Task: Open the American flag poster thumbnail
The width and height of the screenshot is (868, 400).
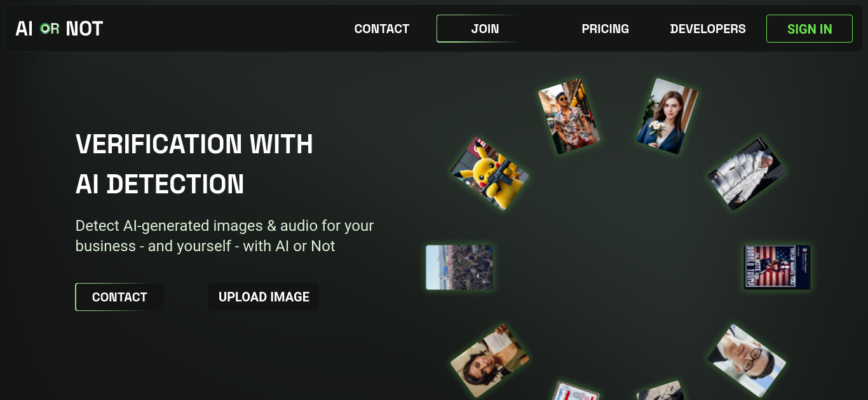Action: (777, 267)
